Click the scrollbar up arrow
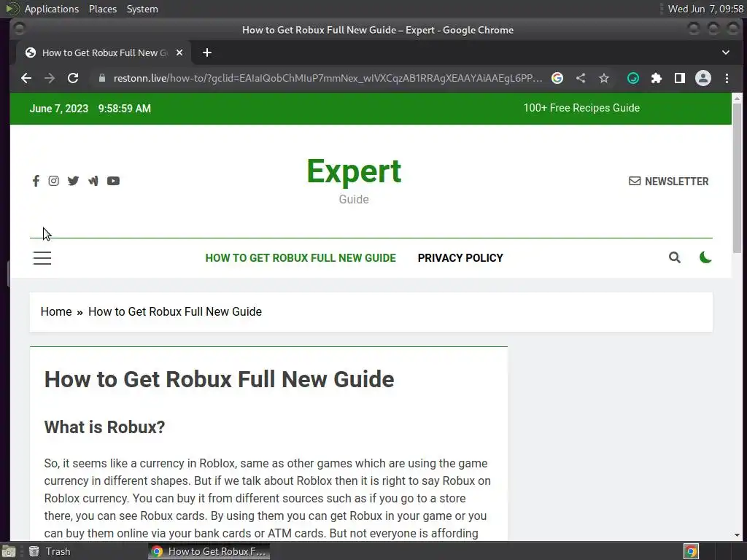The height and width of the screenshot is (560, 747). pos(737,98)
